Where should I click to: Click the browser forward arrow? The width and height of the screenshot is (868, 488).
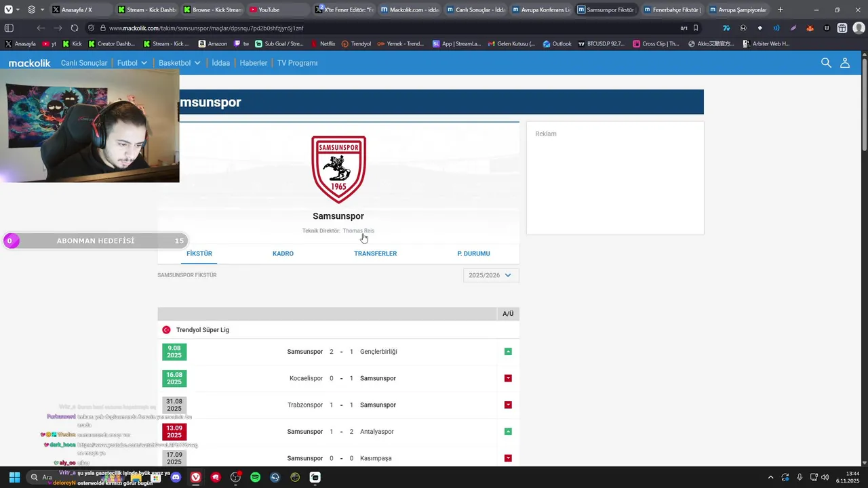(58, 28)
